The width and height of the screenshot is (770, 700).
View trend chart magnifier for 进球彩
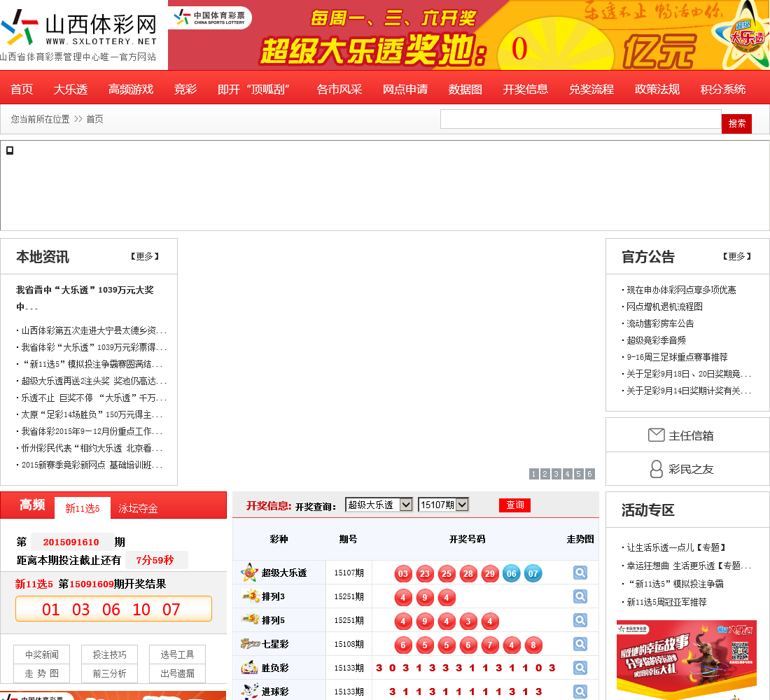[x=580, y=691]
